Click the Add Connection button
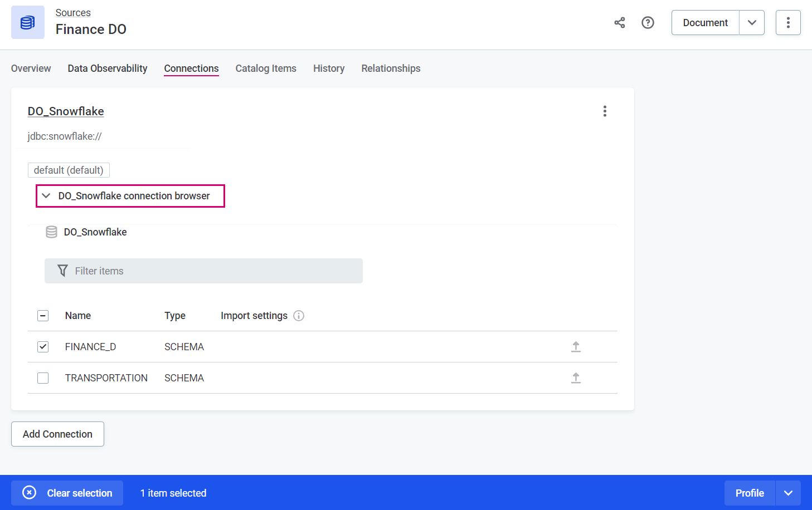 pyautogui.click(x=57, y=434)
